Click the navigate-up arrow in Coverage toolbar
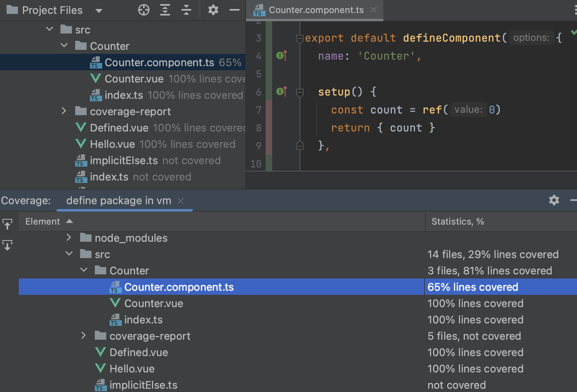The image size is (577, 392). [x=7, y=224]
